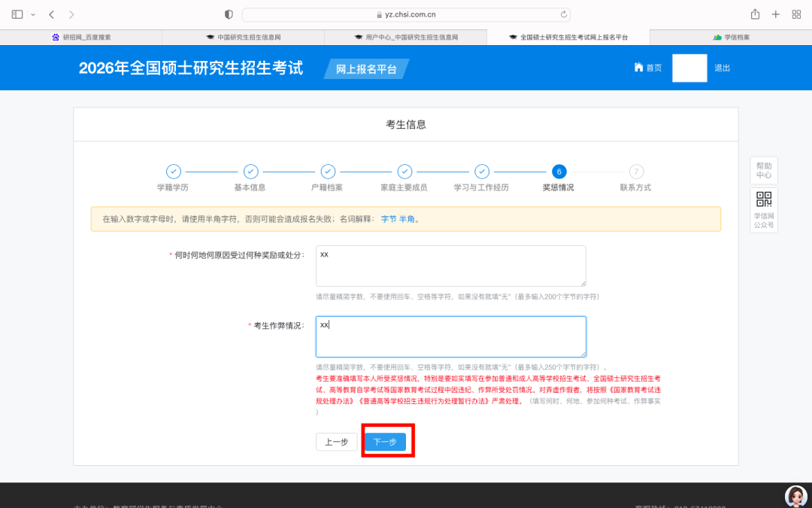
Task: Open a new tab with plus icon
Action: (776, 14)
